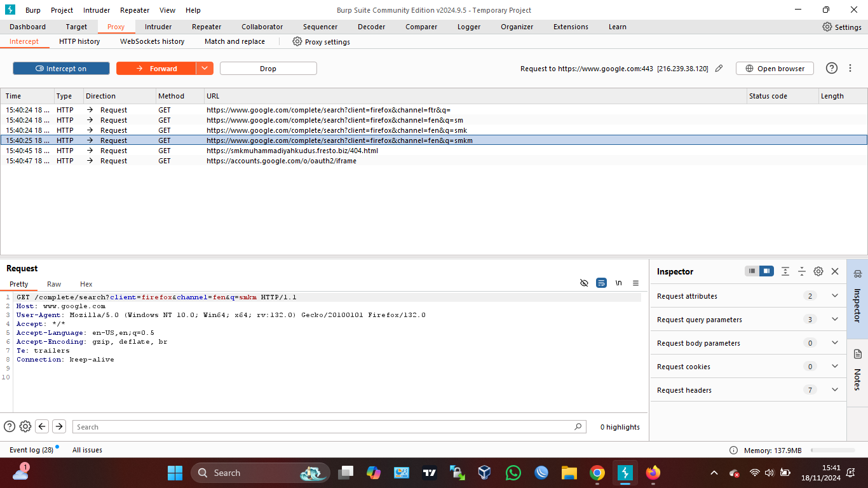The height and width of the screenshot is (488, 868).
Task: Open the Help menu
Action: pos(193,10)
